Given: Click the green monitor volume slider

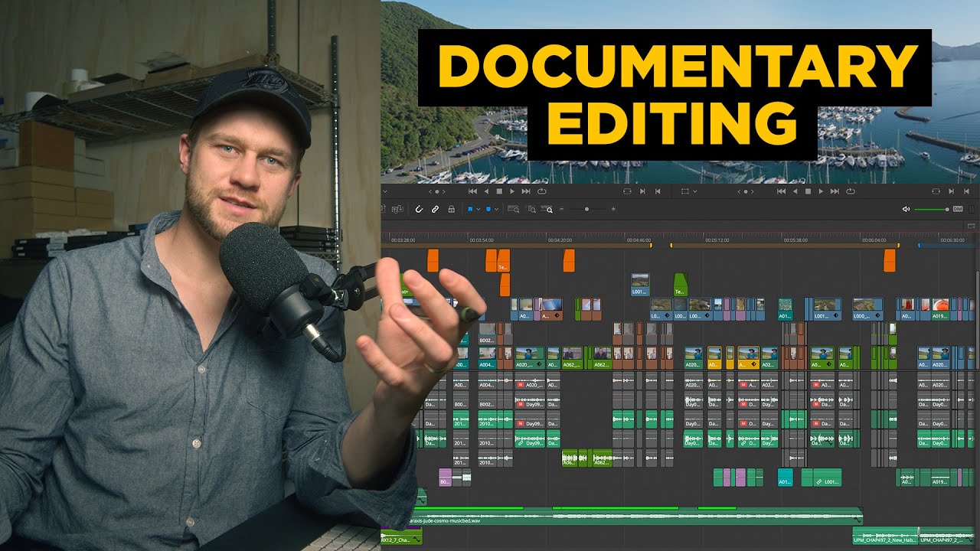Looking at the screenshot, I should tap(931, 209).
